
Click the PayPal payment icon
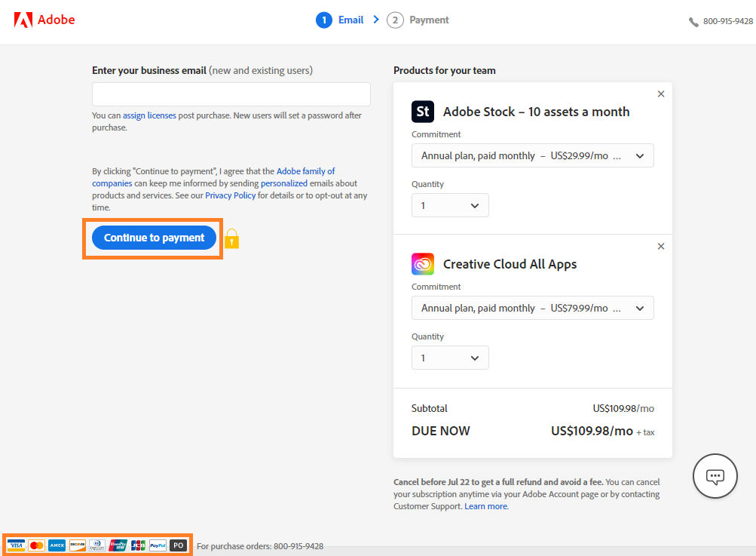pyautogui.click(x=158, y=545)
